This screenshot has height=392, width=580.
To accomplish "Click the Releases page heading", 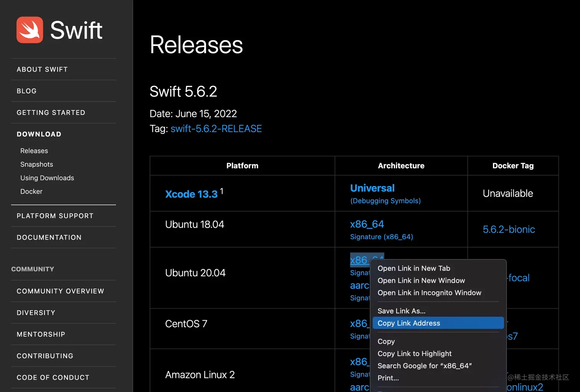I will [x=196, y=45].
